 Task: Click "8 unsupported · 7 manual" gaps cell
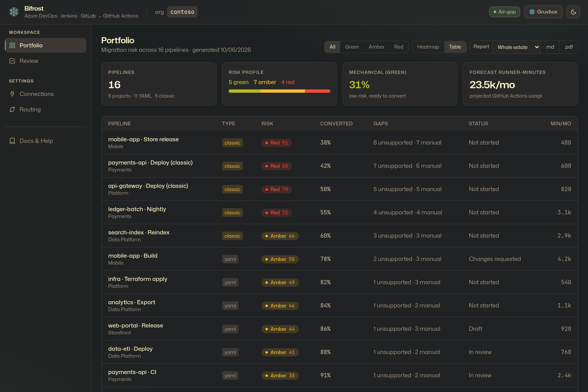407,143
